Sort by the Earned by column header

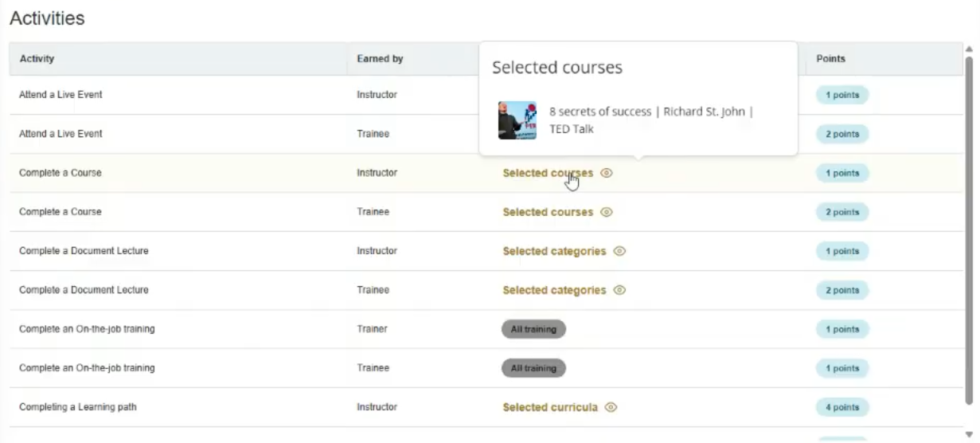[x=380, y=59]
